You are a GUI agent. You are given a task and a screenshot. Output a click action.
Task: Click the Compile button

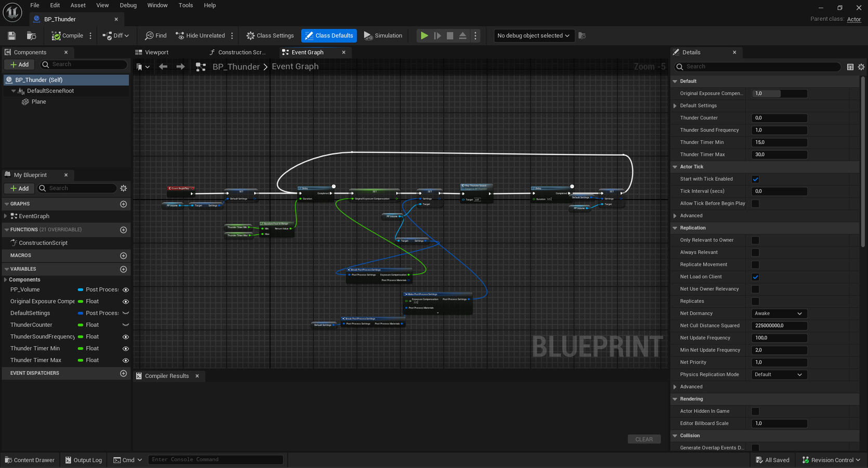[68, 36]
